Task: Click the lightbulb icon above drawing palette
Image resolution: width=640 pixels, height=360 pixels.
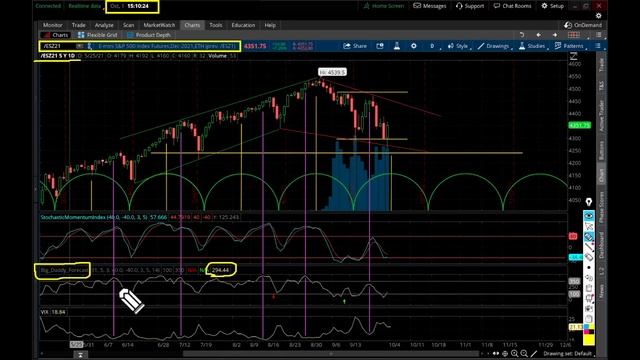Action: coord(589,202)
